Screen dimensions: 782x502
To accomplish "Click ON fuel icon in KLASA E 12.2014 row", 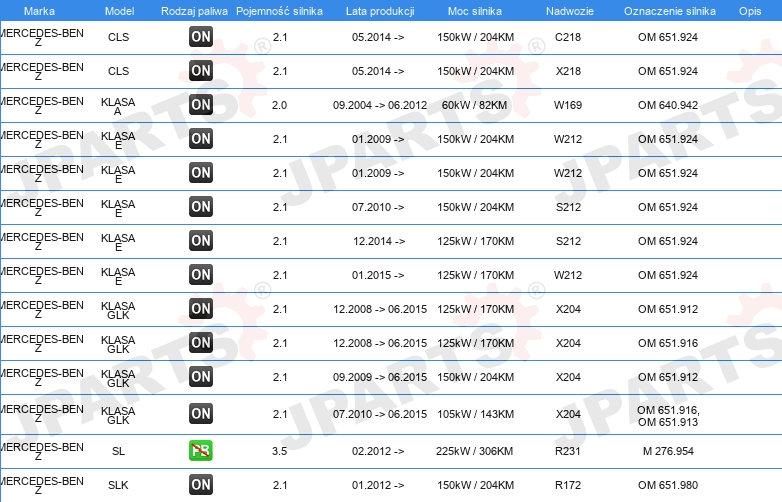I will (201, 241).
